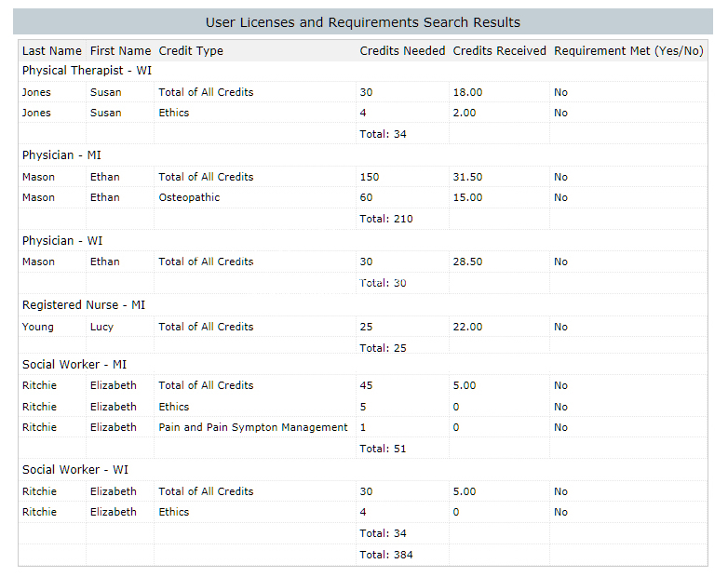Click the User Licenses and Requirements title bar
Screen dimensions: 728x577
point(363,22)
